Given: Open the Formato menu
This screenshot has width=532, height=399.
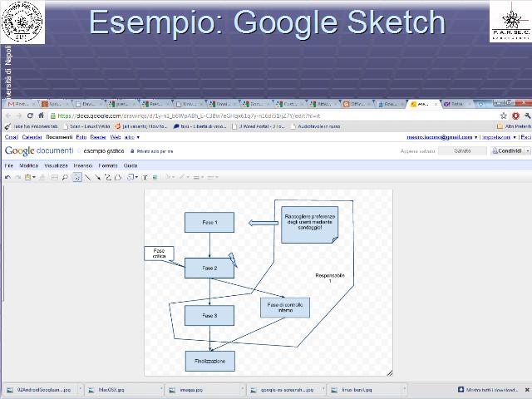Looking at the screenshot, I should tap(108, 165).
